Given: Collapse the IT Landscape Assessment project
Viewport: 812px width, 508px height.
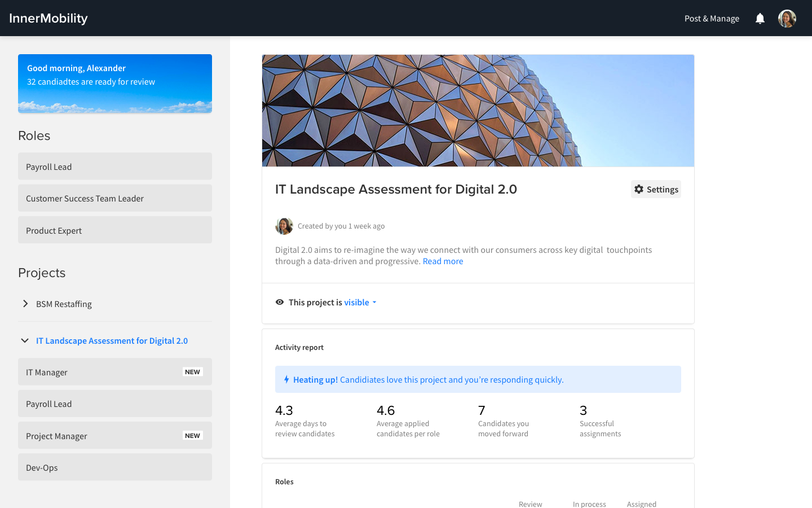Looking at the screenshot, I should 25,341.
